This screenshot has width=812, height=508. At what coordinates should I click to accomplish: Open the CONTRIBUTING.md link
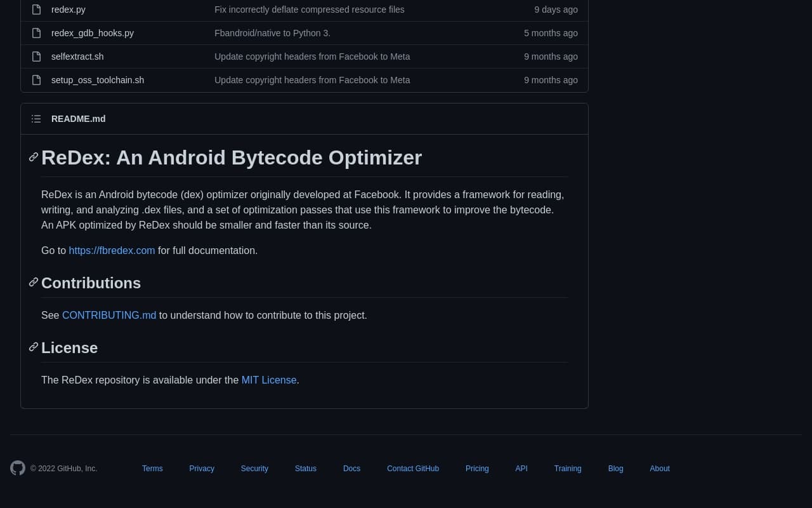point(108,315)
